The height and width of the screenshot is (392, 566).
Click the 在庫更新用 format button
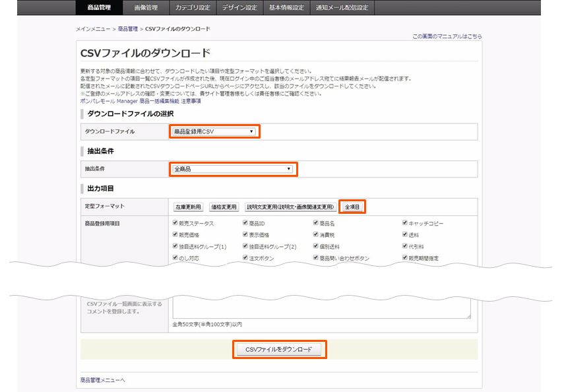point(188,207)
